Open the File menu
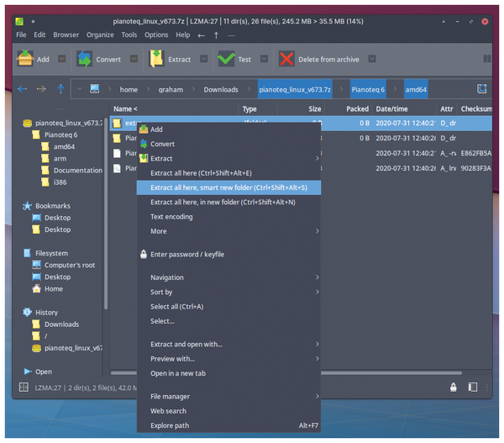 [21, 34]
